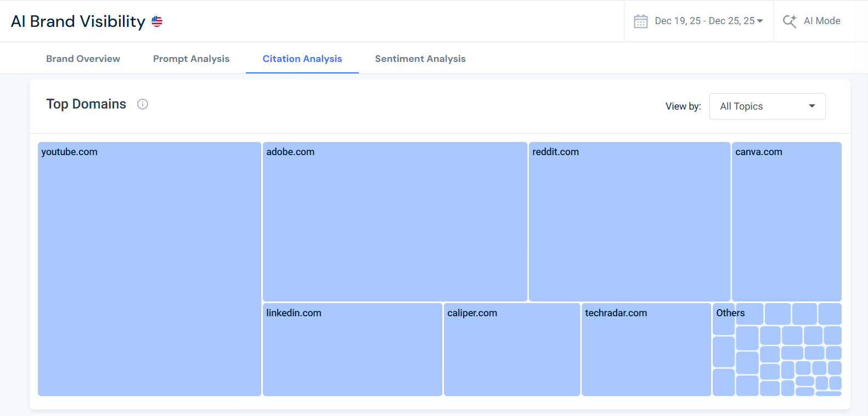Expand the All Topics view-by dropdown

pos(767,106)
